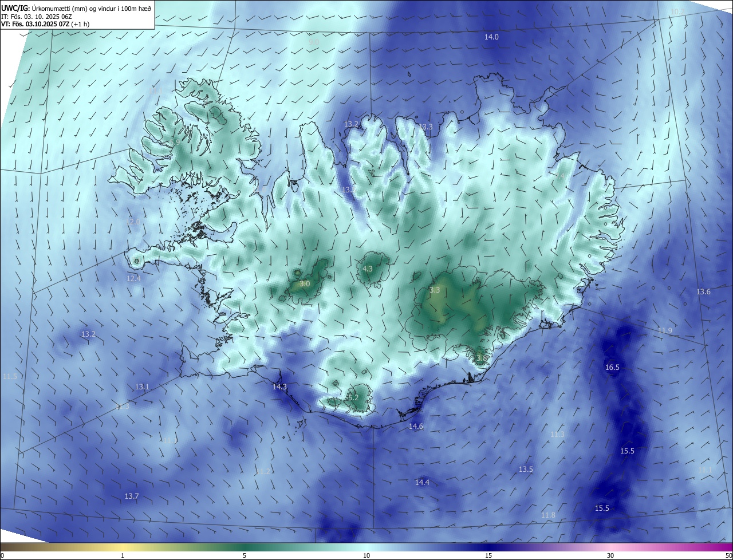Click the 15 tick on the color scale
Image resolution: width=733 pixels, height=560 pixels.
(x=488, y=555)
